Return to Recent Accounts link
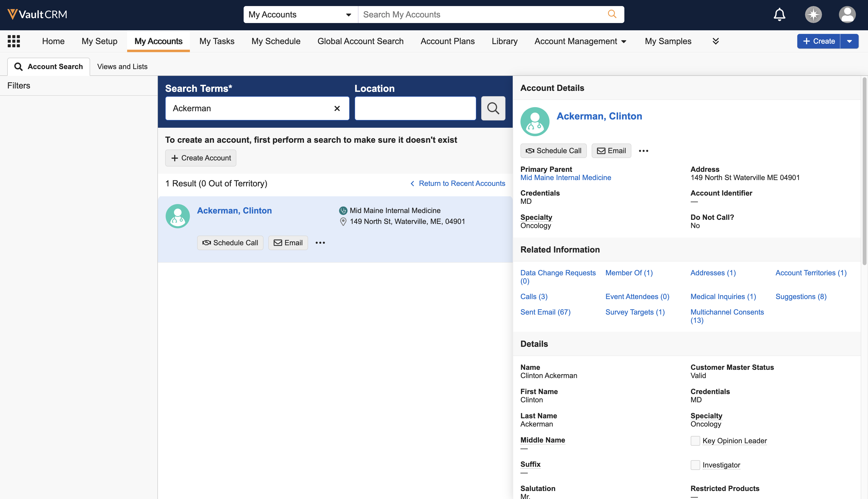 (x=458, y=183)
